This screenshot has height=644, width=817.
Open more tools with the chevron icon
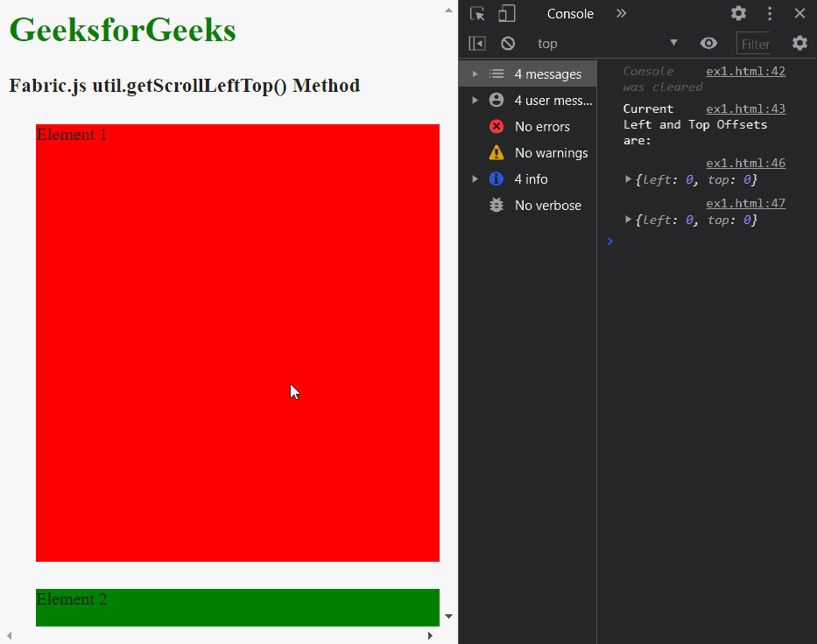[623, 13]
